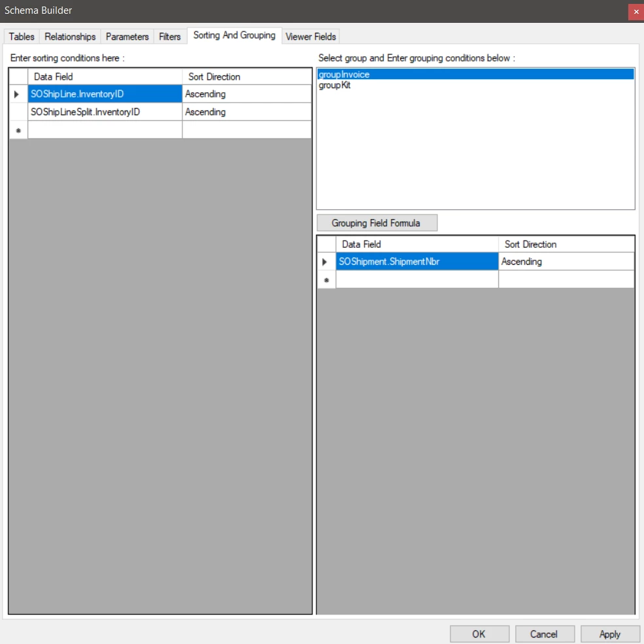644x644 pixels.
Task: Open Sort Direction dropdown for SOShipment.ShipmentNbr
Action: pos(566,261)
